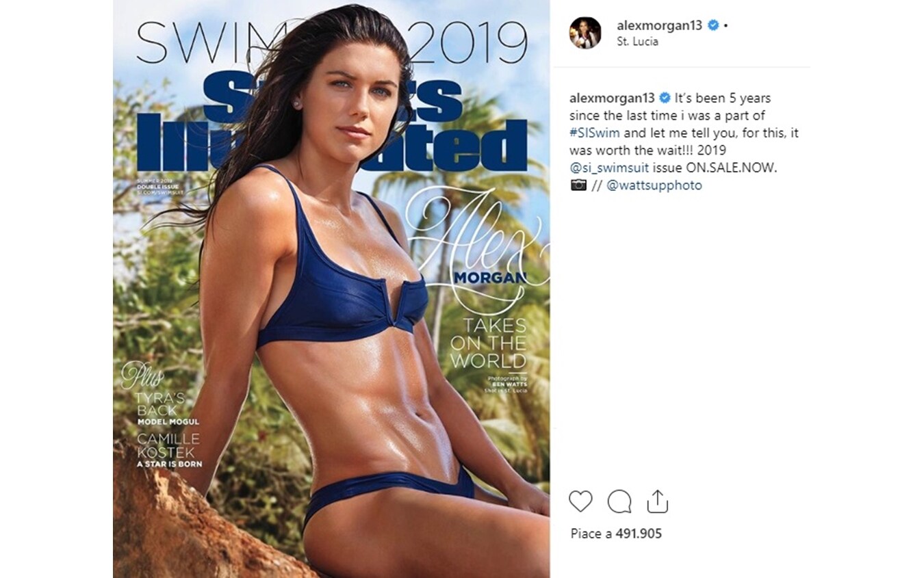Viewport: 924px width, 578px height.
Task: Click 'CAMILLE KOSTEK' text on the cover
Action: [x=169, y=445]
